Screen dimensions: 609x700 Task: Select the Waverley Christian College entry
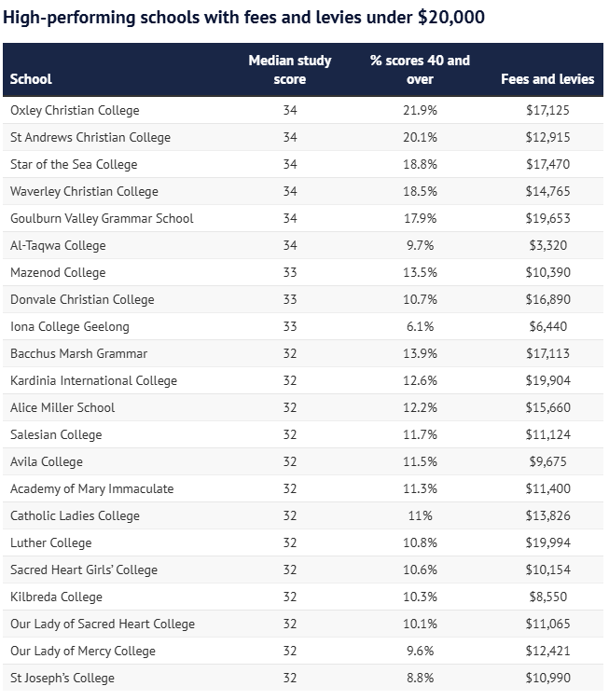click(84, 191)
